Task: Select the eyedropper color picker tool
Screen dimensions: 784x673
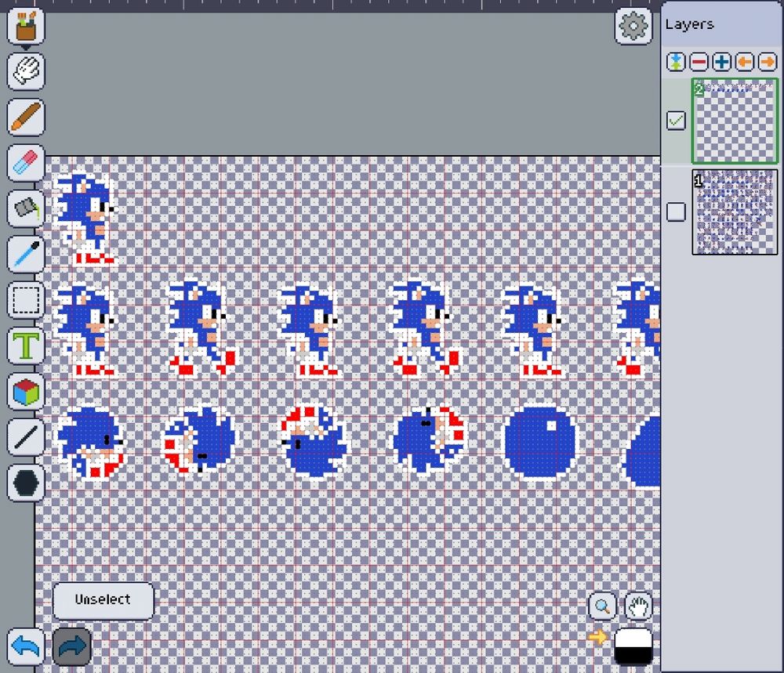Action: point(26,254)
